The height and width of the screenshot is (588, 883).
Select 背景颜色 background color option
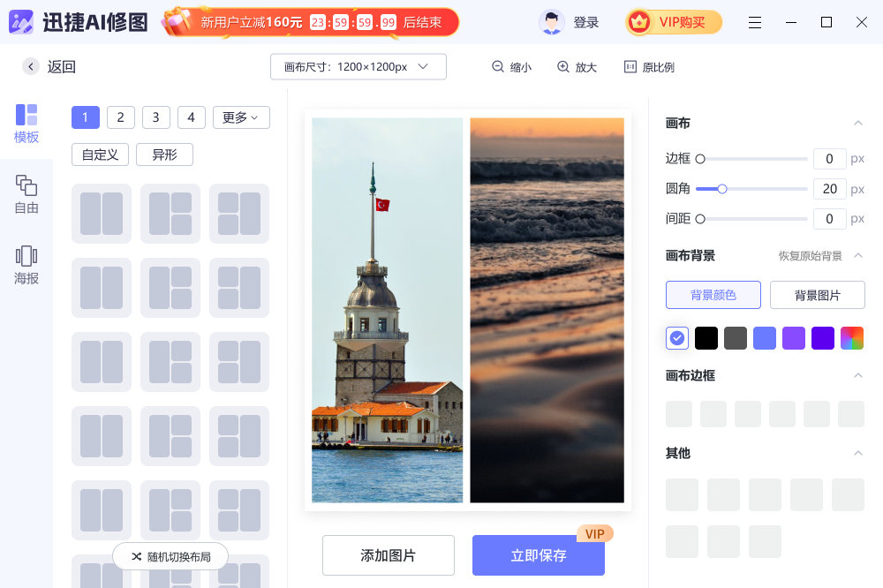tap(713, 295)
